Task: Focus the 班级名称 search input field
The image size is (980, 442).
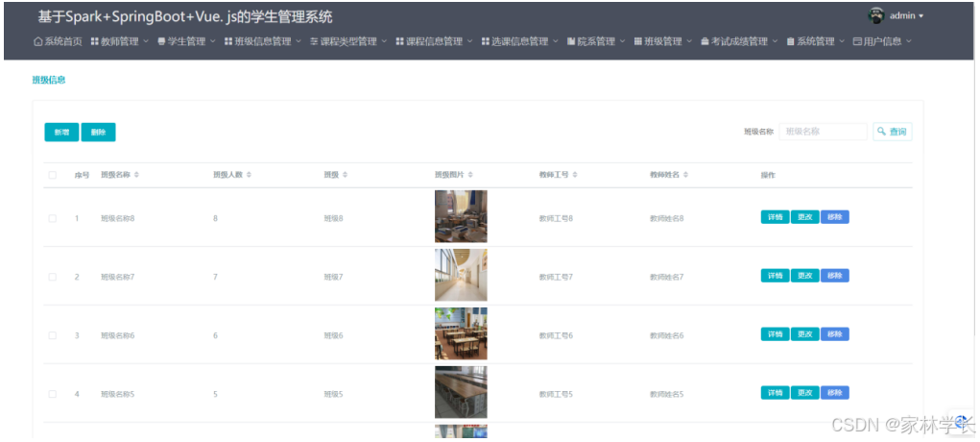Action: click(x=824, y=132)
